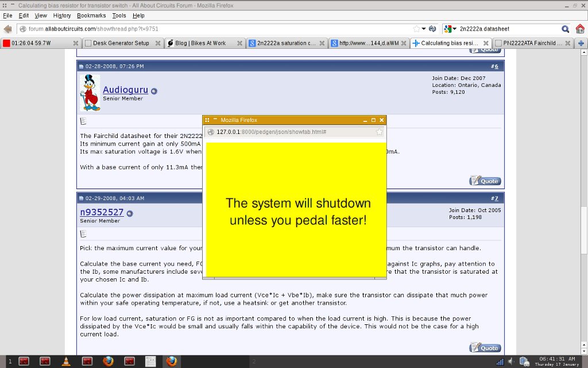
Task: Open the Help menu
Action: 138,16
